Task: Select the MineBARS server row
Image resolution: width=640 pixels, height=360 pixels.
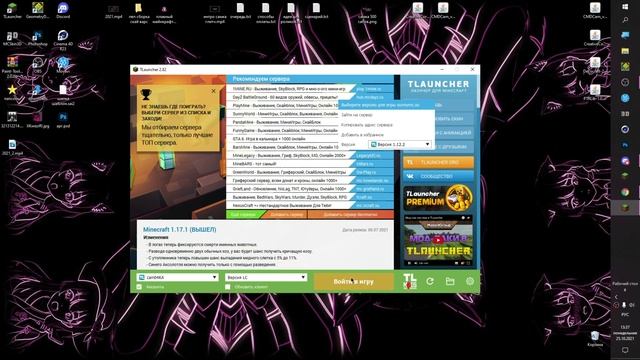Action: coord(310,164)
